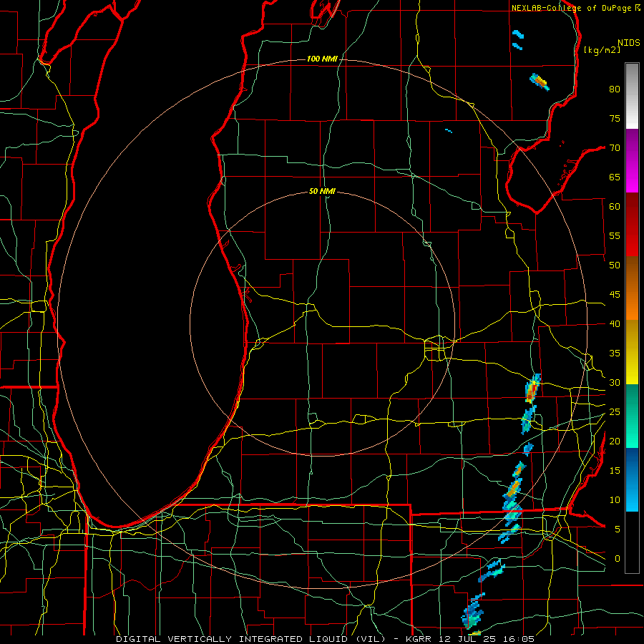Pick the red segment of the color bar

tap(632, 225)
